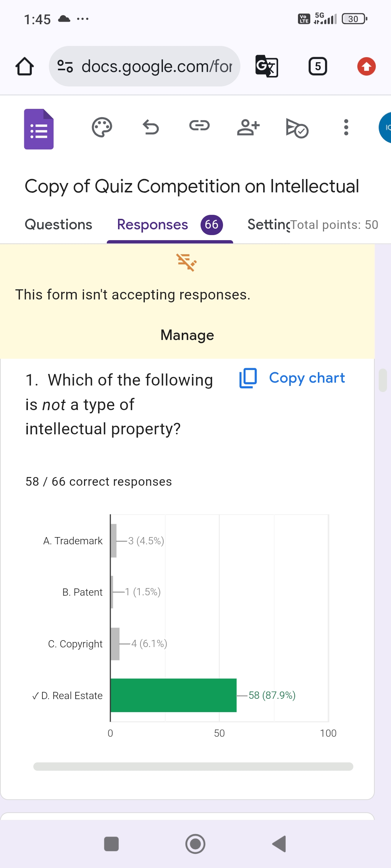Tap the red browser update icon
Screen dimensions: 391x868
pos(366,67)
